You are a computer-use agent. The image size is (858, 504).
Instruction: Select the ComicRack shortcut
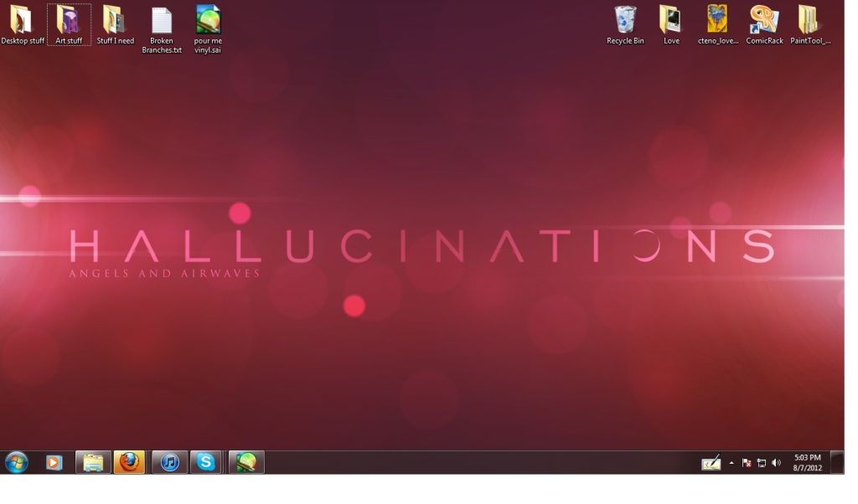coord(764,25)
